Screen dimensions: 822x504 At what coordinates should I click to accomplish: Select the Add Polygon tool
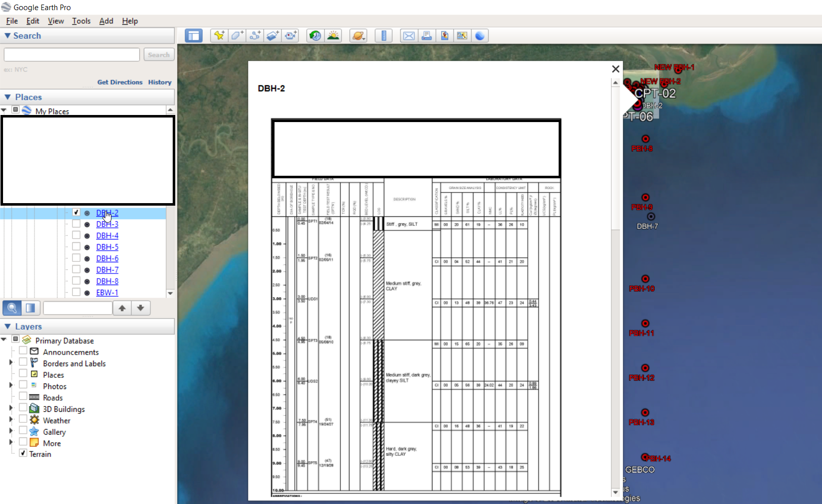(x=237, y=35)
